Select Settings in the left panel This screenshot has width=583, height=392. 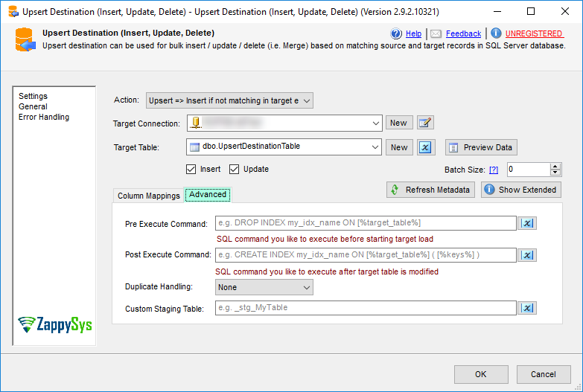pos(33,96)
